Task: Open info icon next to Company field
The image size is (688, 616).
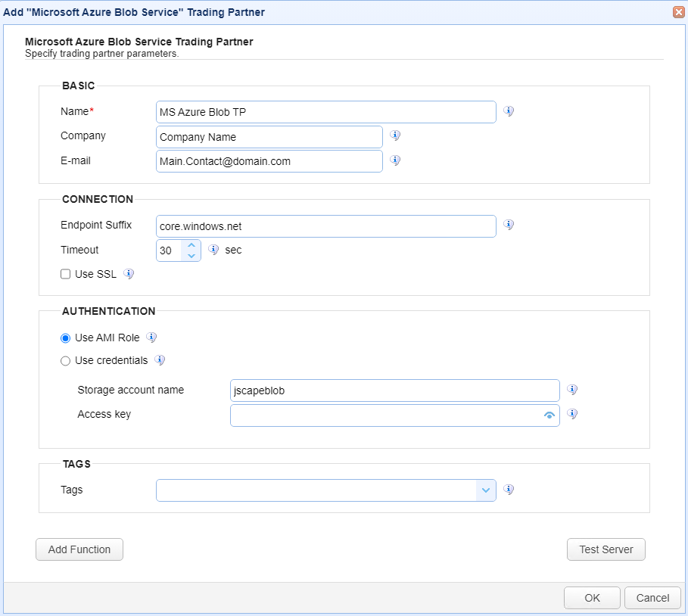Action: tap(395, 135)
